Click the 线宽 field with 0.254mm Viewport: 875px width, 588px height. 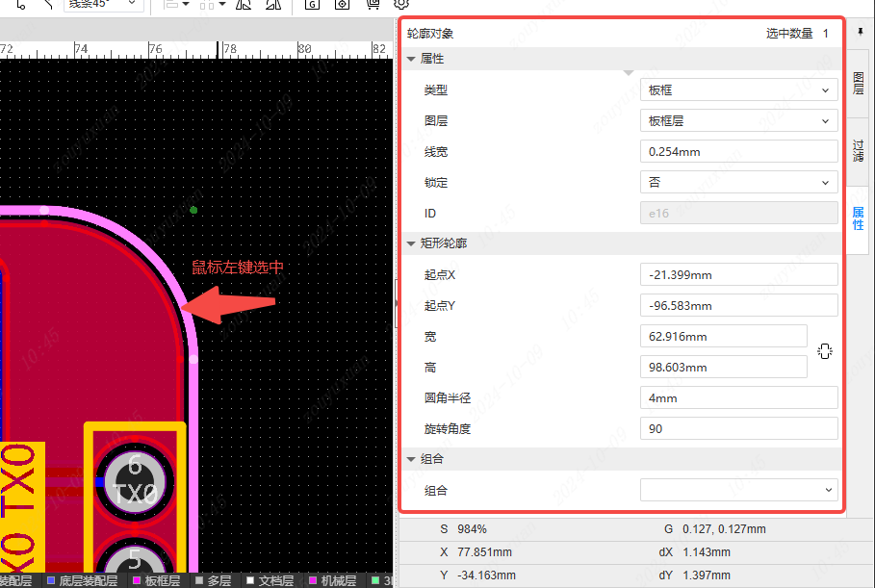739,152
